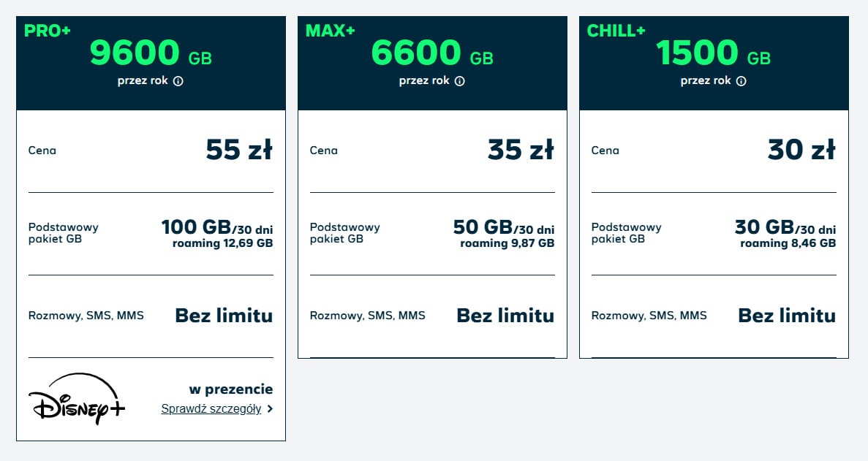Image resolution: width=868 pixels, height=461 pixels.
Task: Open the Sprawdź szczegóły link
Action: point(211,409)
